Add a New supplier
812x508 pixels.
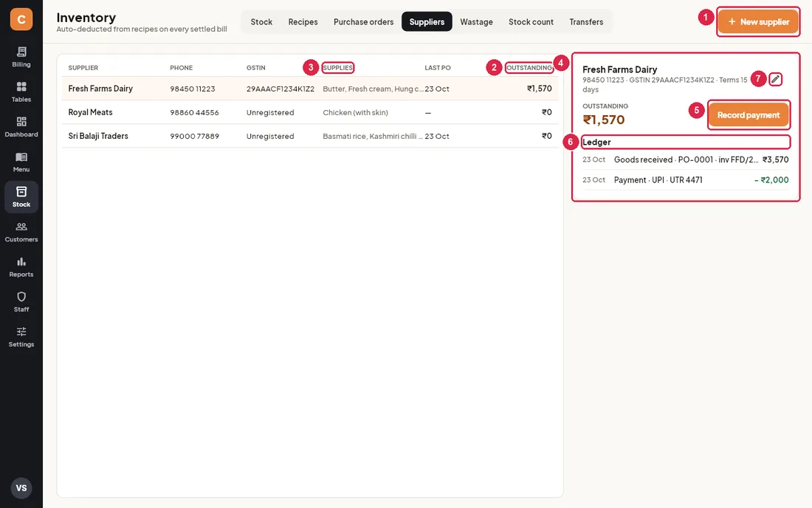758,21
